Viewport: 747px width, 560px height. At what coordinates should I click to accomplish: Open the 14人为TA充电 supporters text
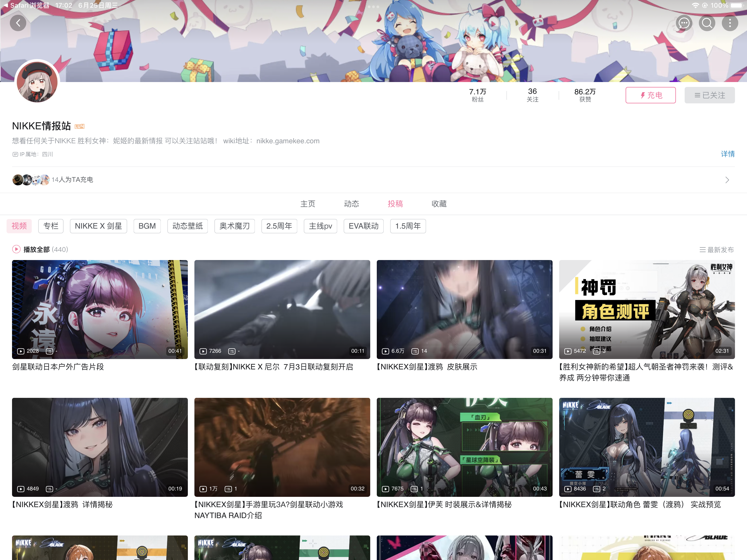(72, 180)
